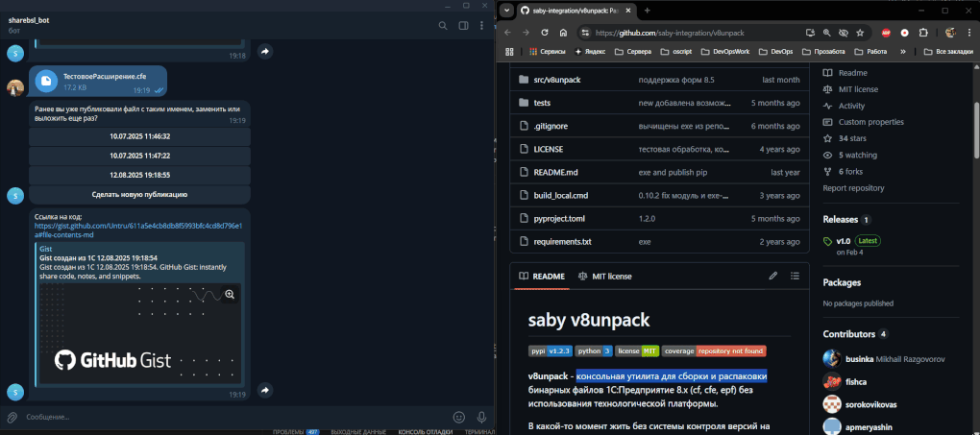Open the browser extensions puzzle icon

pyautogui.click(x=923, y=33)
